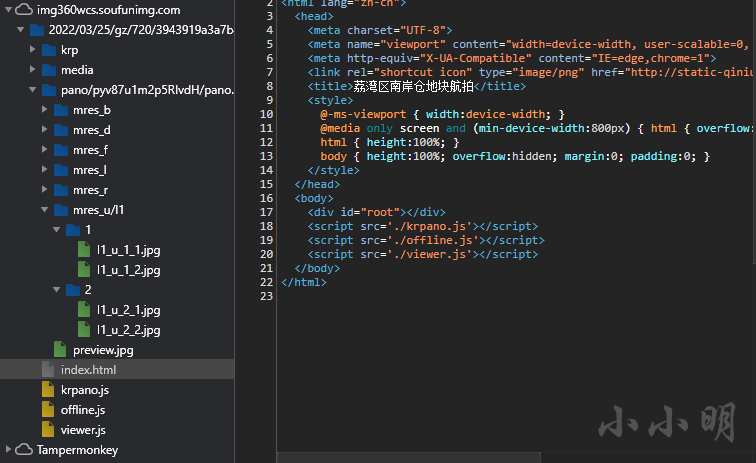This screenshot has height=463, width=756.
Task: Expand the mres_b folder arrow
Action: (44, 109)
